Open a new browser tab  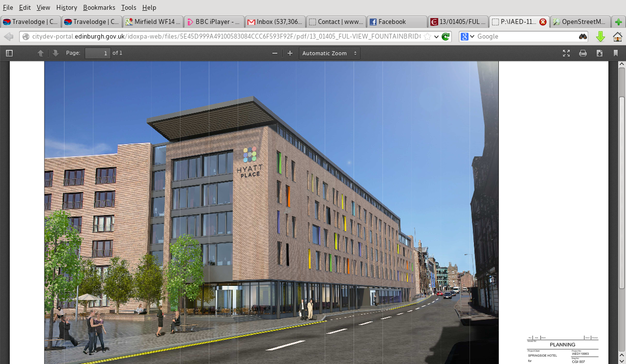(x=619, y=22)
